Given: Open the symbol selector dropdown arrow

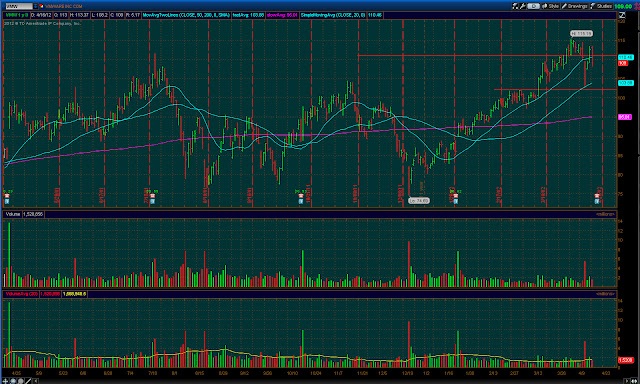Looking at the screenshot, I should click(36, 6).
